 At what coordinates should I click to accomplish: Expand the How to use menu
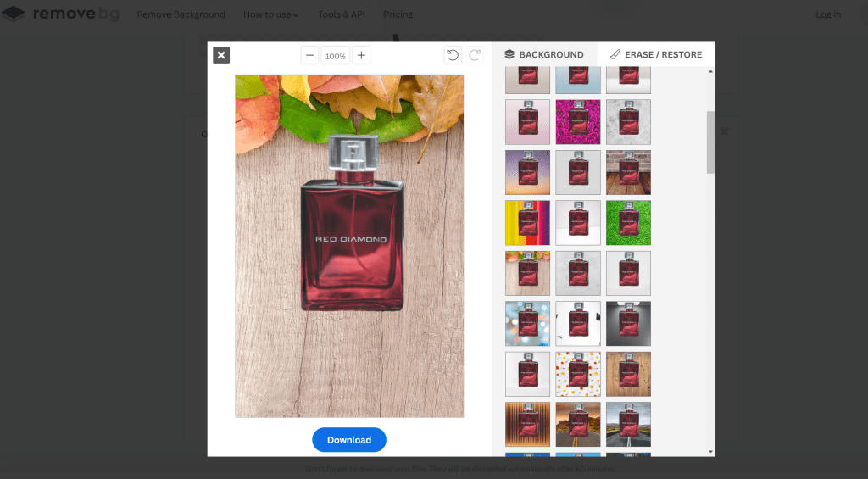(270, 14)
